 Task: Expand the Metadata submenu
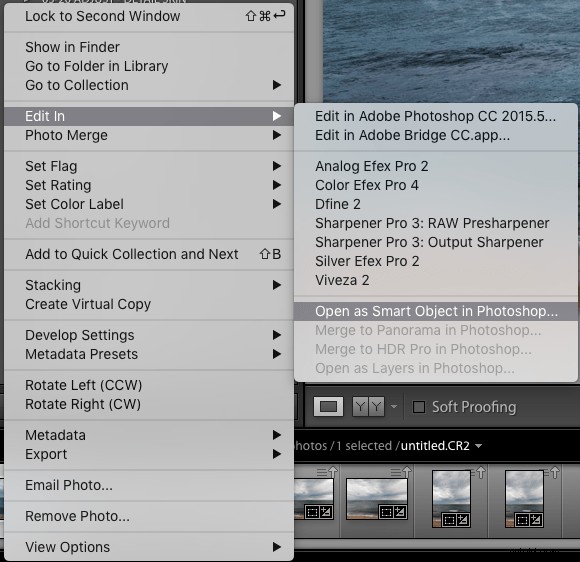click(149, 435)
